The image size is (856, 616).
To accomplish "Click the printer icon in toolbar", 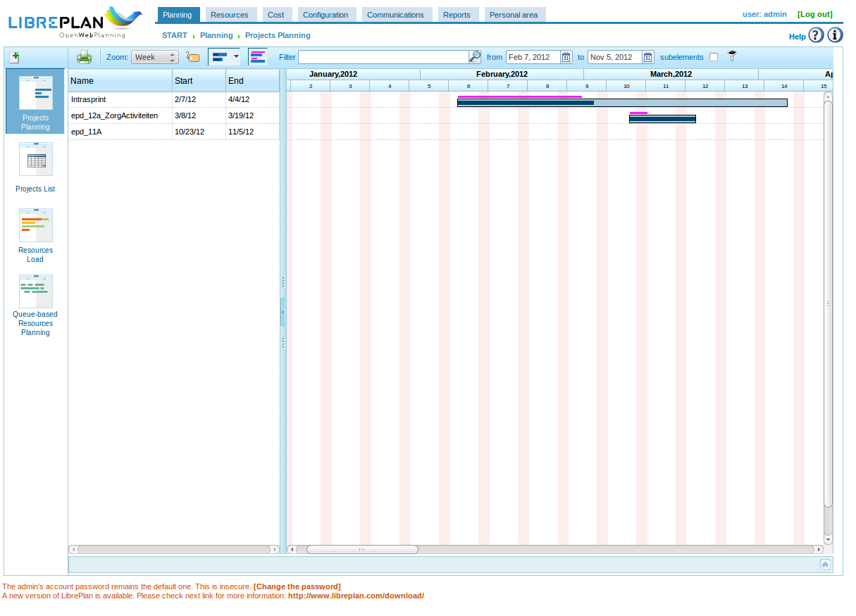I will click(84, 57).
